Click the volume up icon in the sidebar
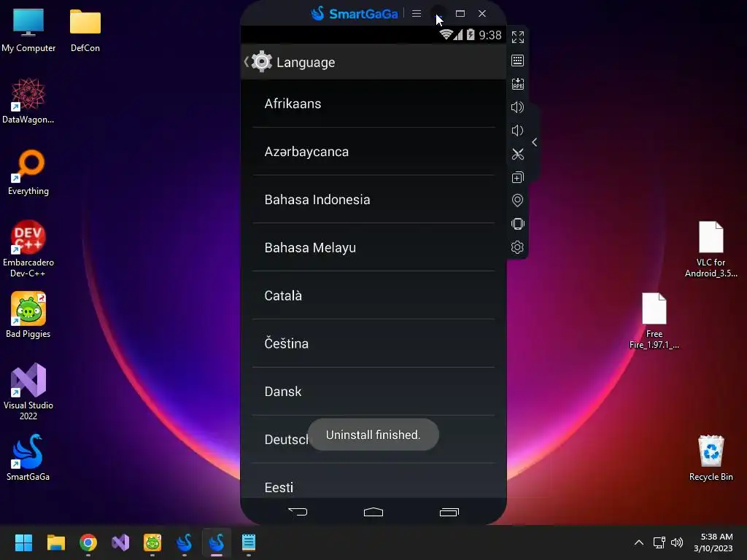 [517, 107]
